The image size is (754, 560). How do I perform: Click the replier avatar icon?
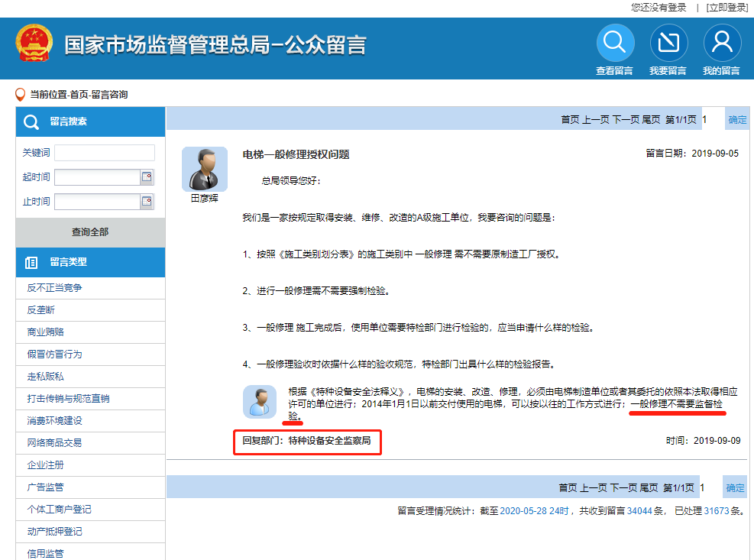point(260,401)
